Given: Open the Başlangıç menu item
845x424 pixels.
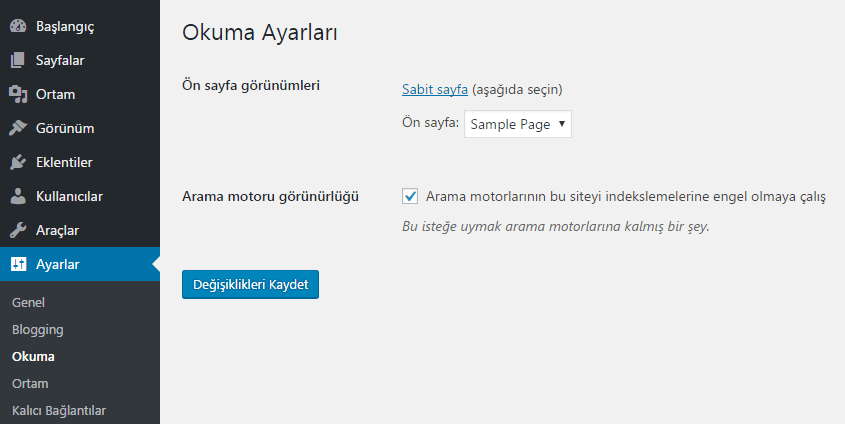Looking at the screenshot, I should (x=80, y=26).
